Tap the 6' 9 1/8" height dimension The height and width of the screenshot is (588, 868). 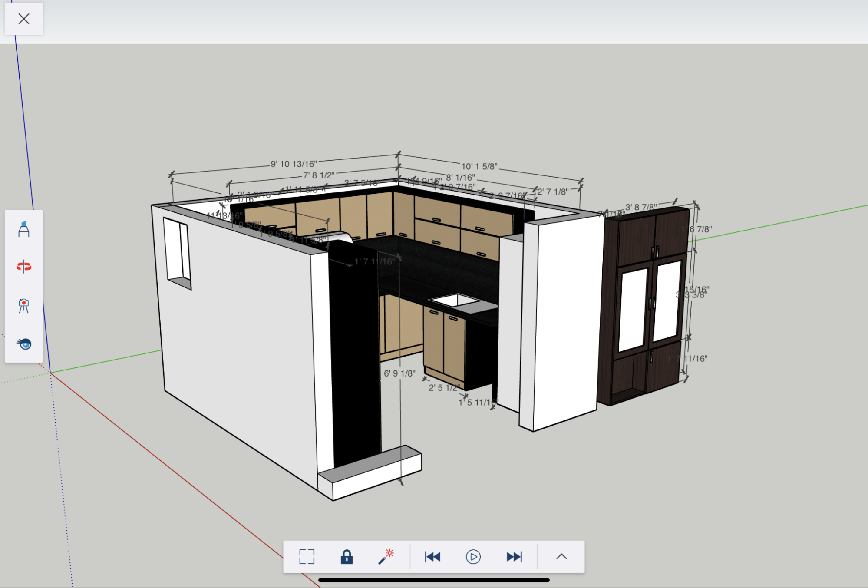(x=399, y=373)
